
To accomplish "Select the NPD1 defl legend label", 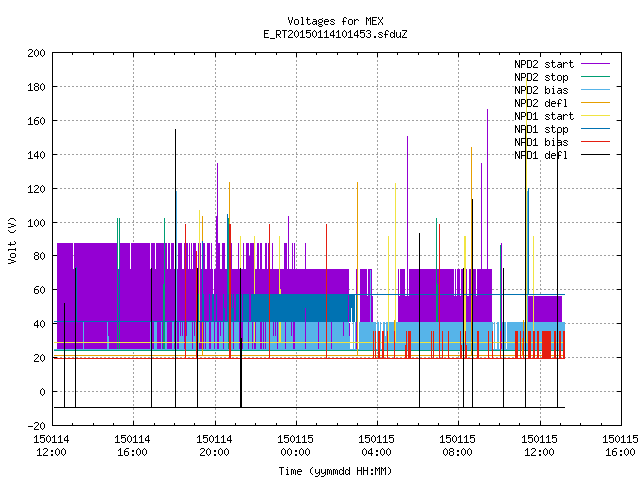I will [x=541, y=155].
